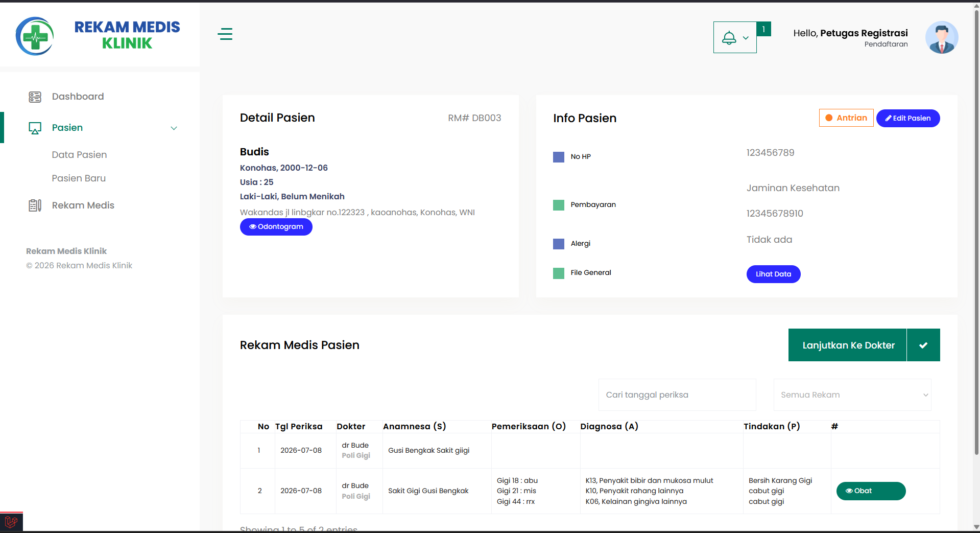Open the Semua Rekam dropdown
The height and width of the screenshot is (533, 980).
point(852,395)
